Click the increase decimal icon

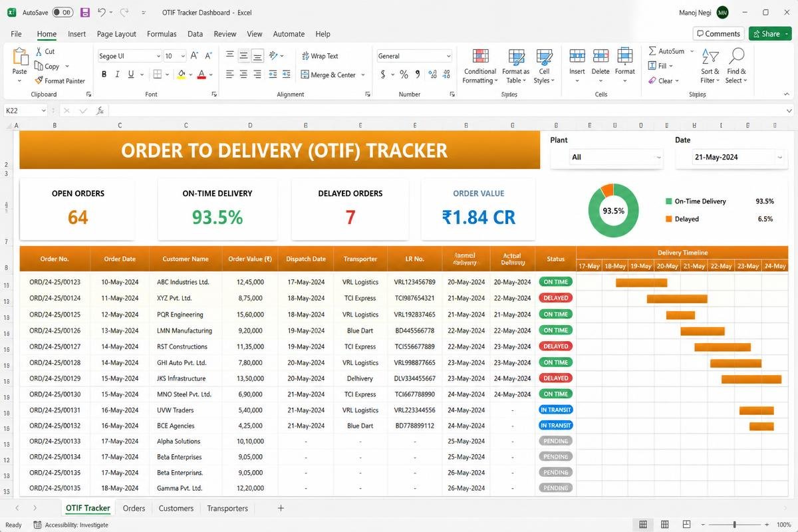(434, 74)
